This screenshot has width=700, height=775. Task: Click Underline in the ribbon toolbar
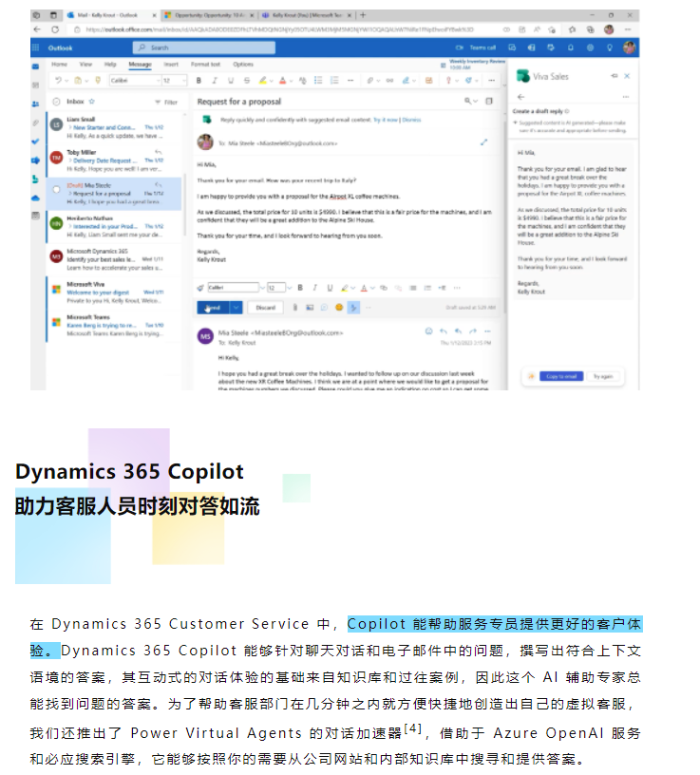click(231, 80)
